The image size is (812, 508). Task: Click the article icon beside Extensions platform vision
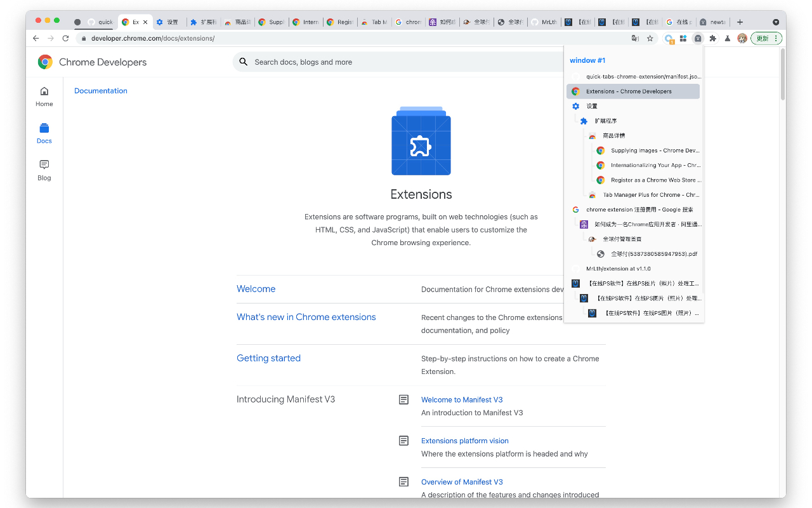click(403, 441)
